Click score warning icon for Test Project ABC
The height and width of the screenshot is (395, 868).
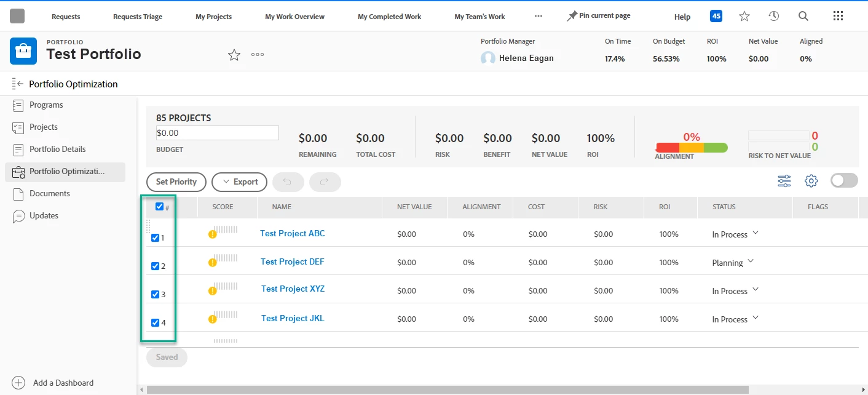tap(213, 234)
